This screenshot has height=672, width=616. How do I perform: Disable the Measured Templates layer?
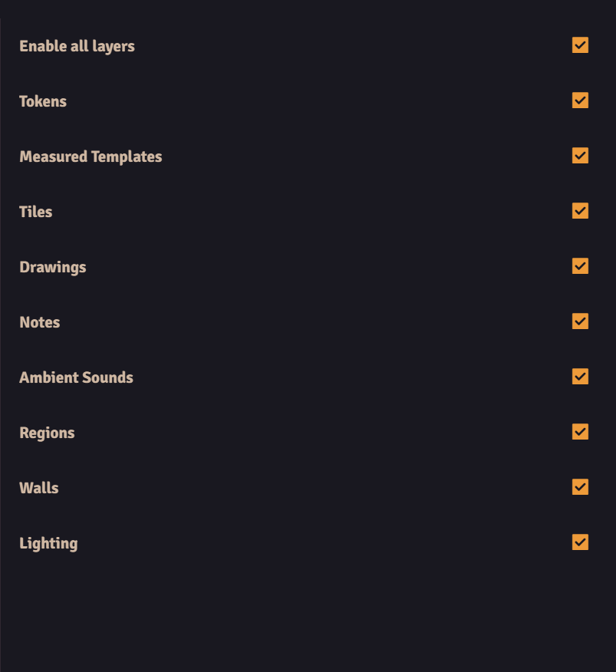[580, 156]
